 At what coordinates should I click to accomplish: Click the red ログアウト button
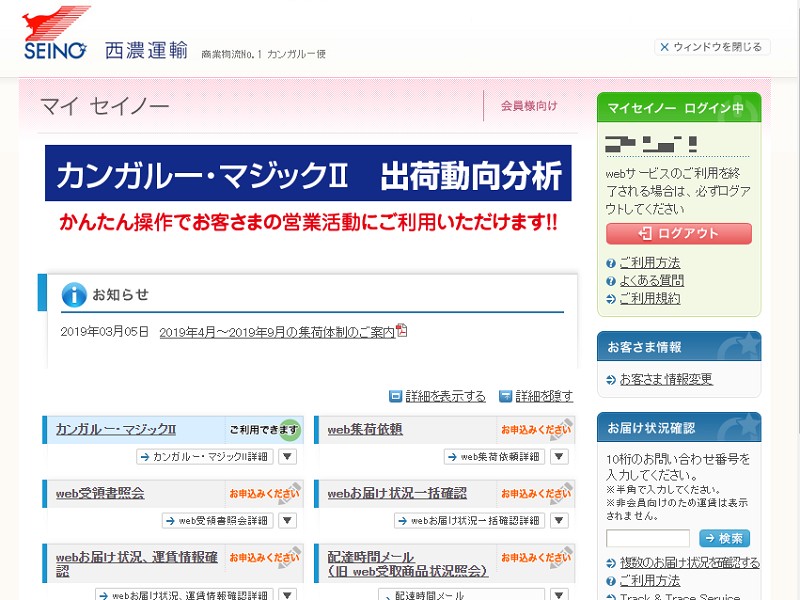(679, 234)
